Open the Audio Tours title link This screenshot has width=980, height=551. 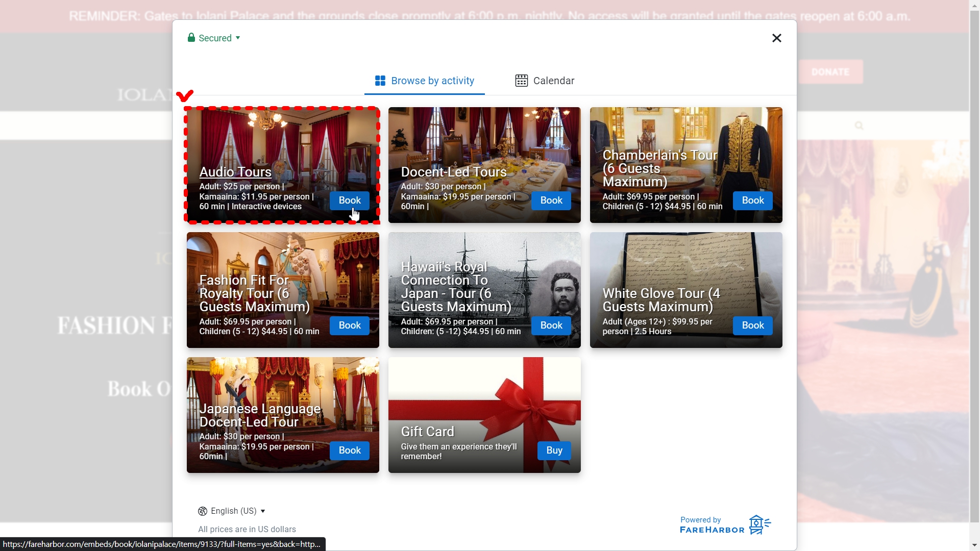[x=235, y=172]
